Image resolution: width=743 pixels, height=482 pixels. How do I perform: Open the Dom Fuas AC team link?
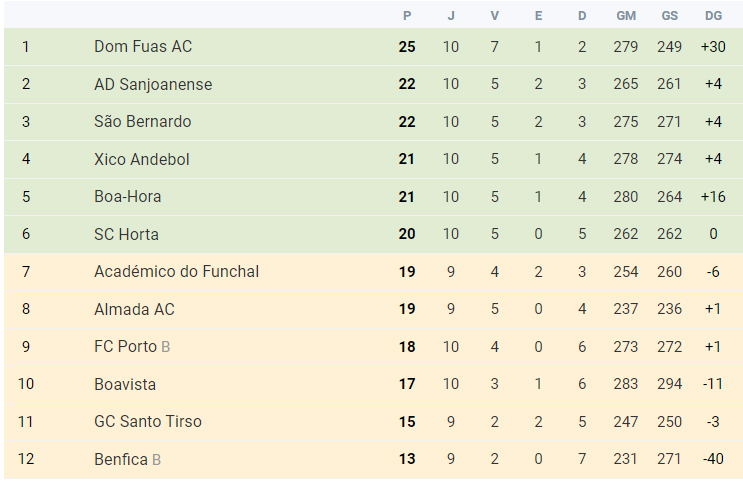pos(143,46)
